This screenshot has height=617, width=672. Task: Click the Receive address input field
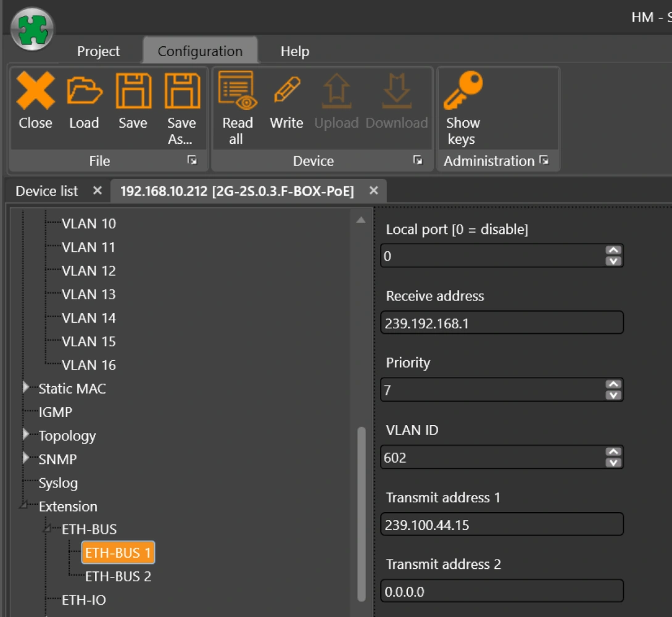click(x=501, y=323)
